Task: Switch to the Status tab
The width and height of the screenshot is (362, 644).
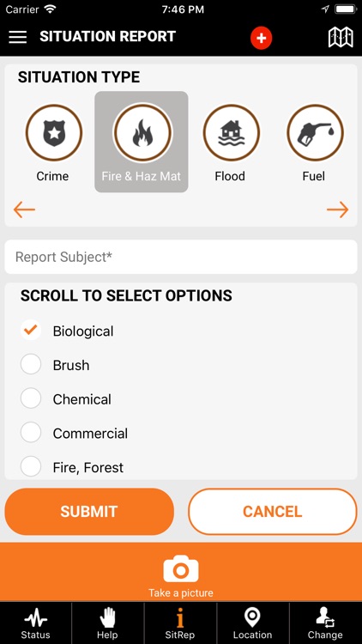Action: (36, 623)
